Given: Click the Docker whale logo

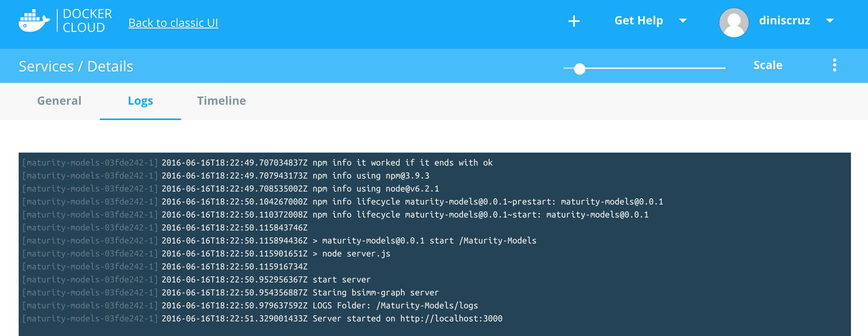Looking at the screenshot, I should pos(34,21).
